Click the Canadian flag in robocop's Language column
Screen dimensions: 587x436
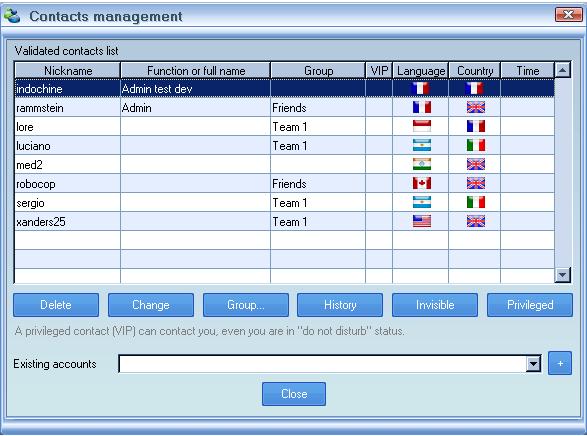(422, 183)
